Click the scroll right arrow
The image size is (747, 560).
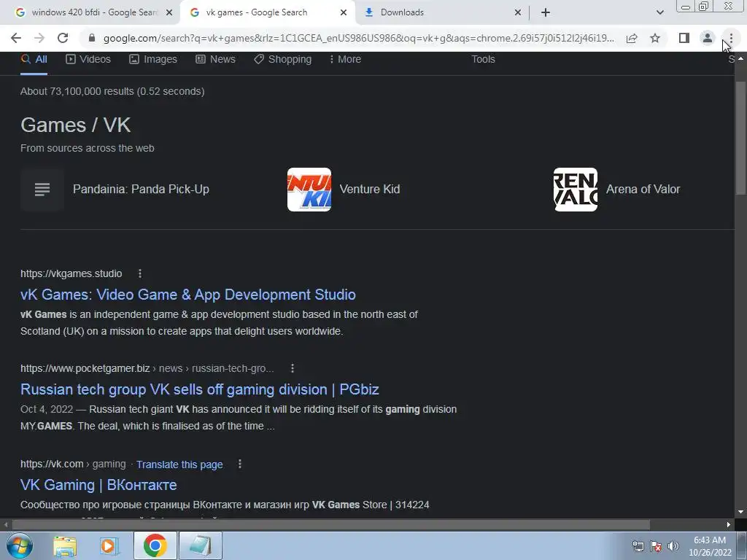point(729,525)
